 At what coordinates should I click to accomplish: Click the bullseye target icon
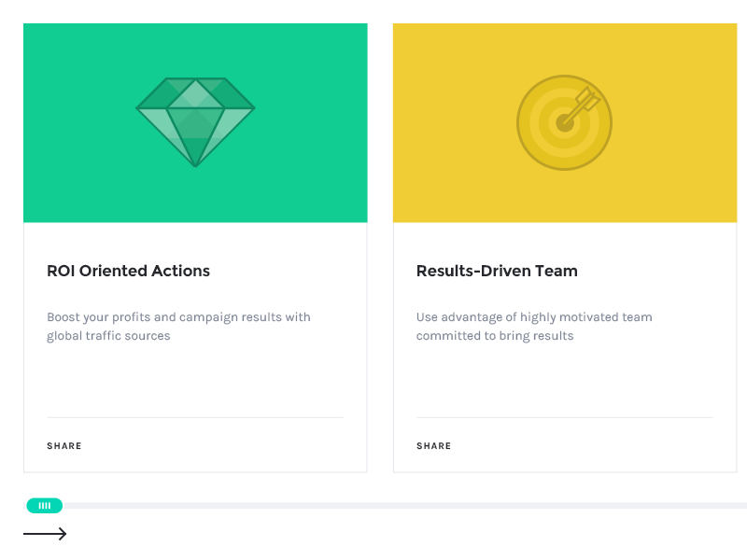[563, 123]
